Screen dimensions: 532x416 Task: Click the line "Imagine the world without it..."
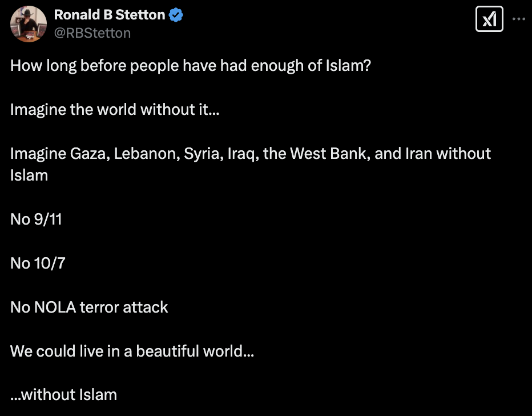click(115, 109)
